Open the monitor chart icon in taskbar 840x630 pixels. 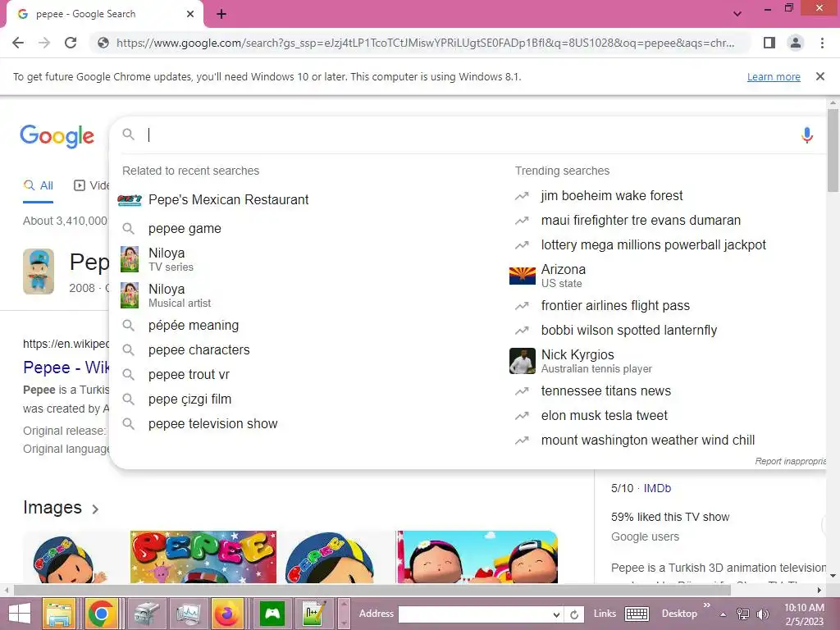[x=188, y=614]
